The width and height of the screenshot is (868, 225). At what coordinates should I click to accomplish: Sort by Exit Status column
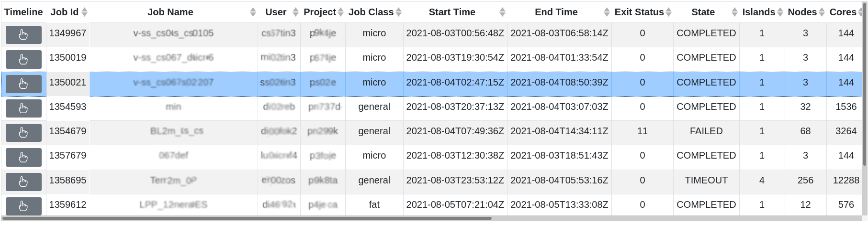click(x=669, y=12)
